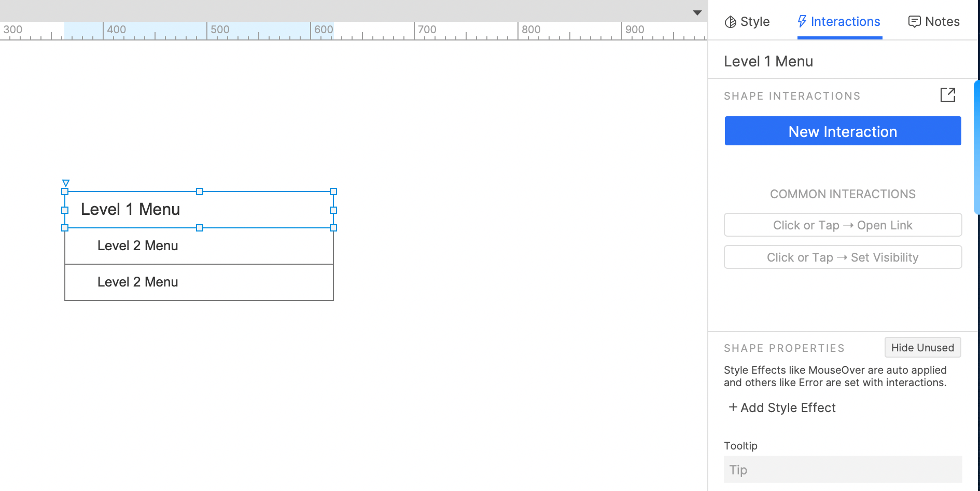This screenshot has height=491, width=980.
Task: Click the lightning bolt Interactions icon
Action: pyautogui.click(x=802, y=21)
